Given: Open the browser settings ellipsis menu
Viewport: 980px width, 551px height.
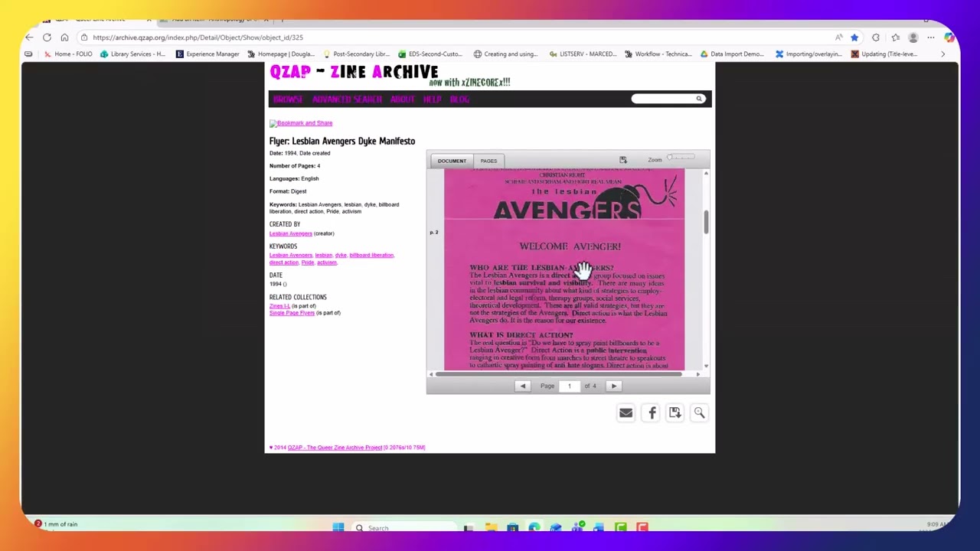Looking at the screenshot, I should point(931,37).
